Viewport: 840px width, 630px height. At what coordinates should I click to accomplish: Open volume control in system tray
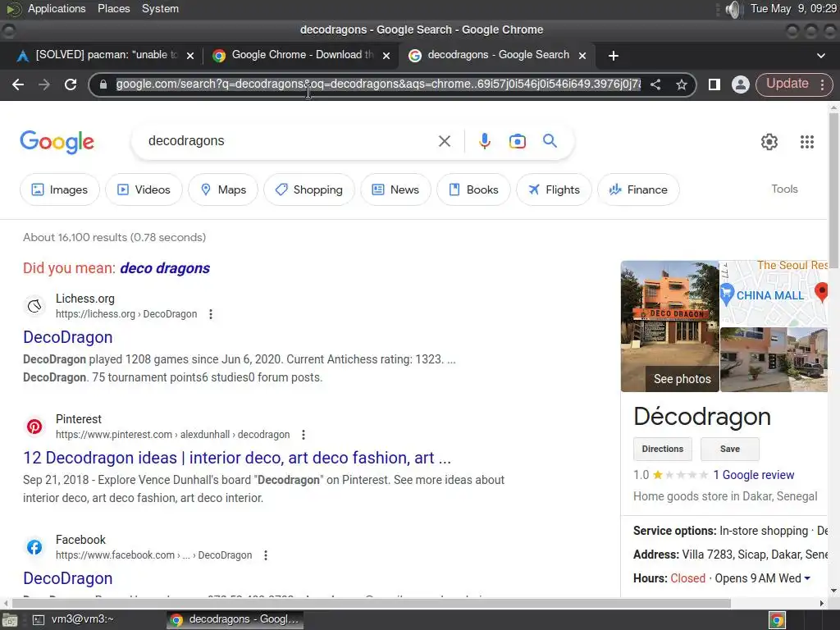tap(733, 9)
